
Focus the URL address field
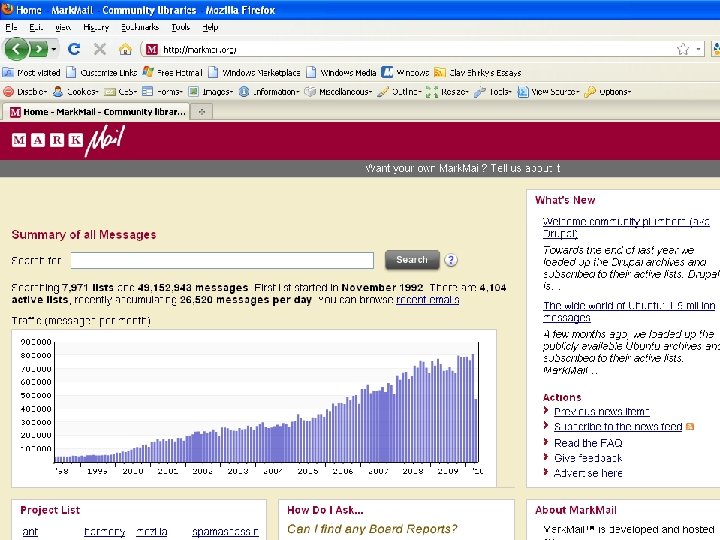pos(413,49)
